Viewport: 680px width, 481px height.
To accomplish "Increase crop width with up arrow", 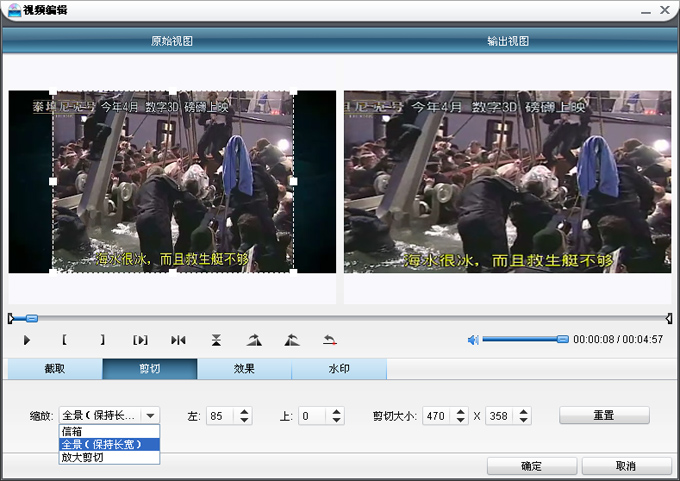I will click(x=461, y=412).
